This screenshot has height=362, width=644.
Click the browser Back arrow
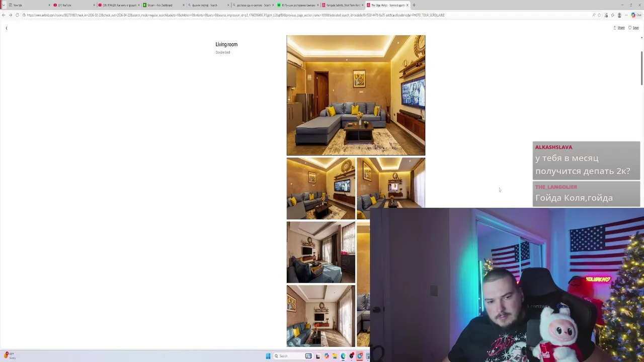pos(4,15)
